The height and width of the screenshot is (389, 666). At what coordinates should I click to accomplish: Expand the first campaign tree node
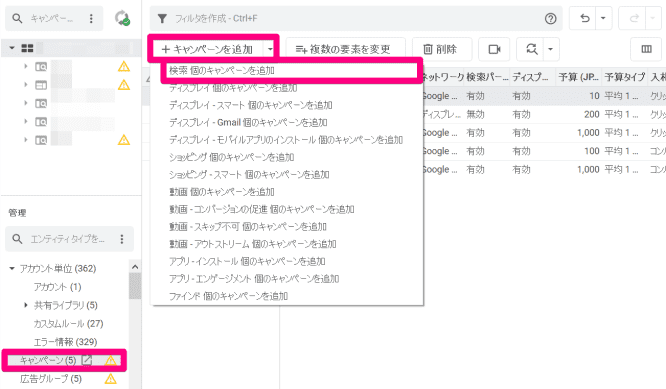pyautogui.click(x=25, y=66)
